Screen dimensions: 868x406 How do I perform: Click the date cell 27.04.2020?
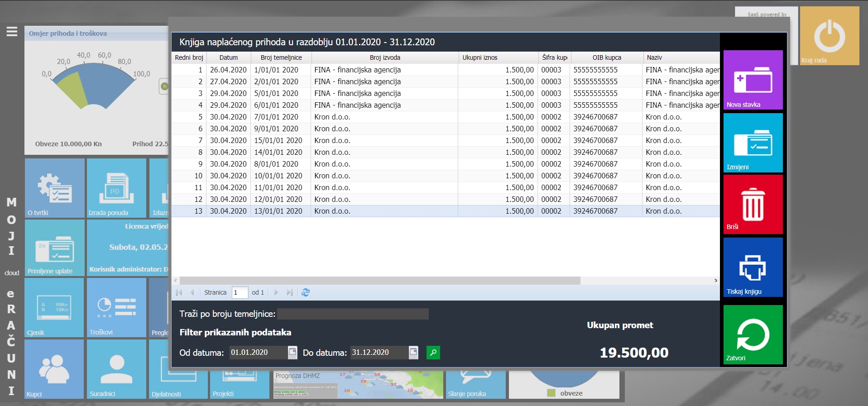(x=228, y=81)
